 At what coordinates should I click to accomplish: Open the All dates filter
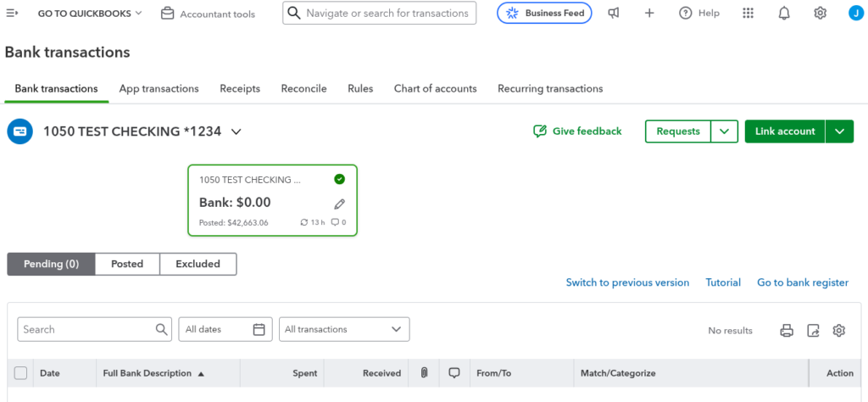(x=225, y=329)
